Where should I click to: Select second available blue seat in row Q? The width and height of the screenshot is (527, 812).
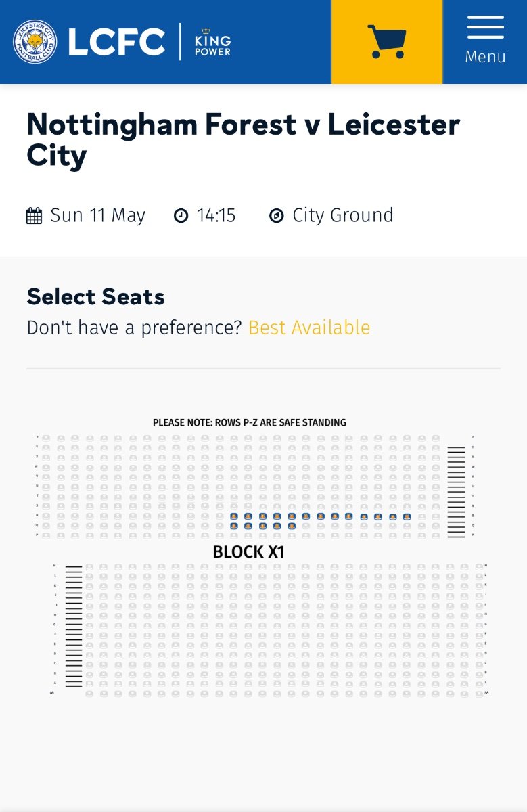(x=248, y=526)
